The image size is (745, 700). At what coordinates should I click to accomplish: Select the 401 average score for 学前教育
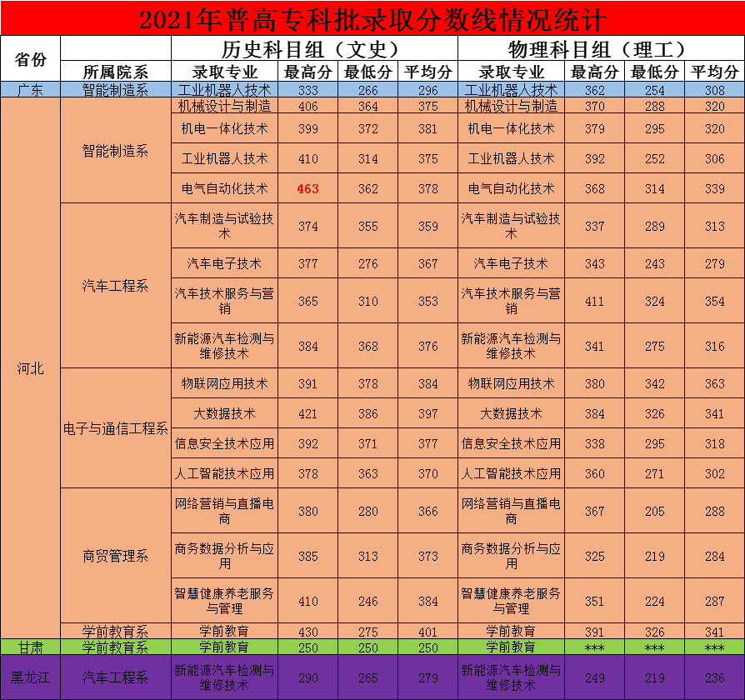pyautogui.click(x=427, y=632)
